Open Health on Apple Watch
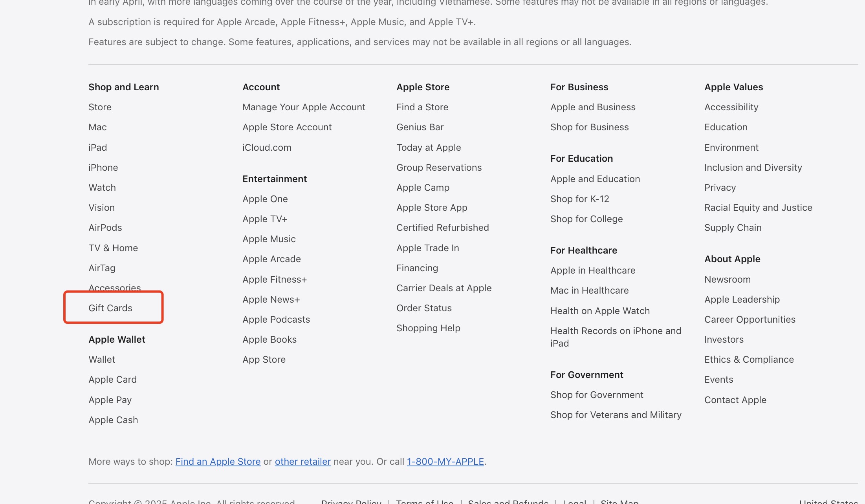The image size is (865, 504). [600, 310]
